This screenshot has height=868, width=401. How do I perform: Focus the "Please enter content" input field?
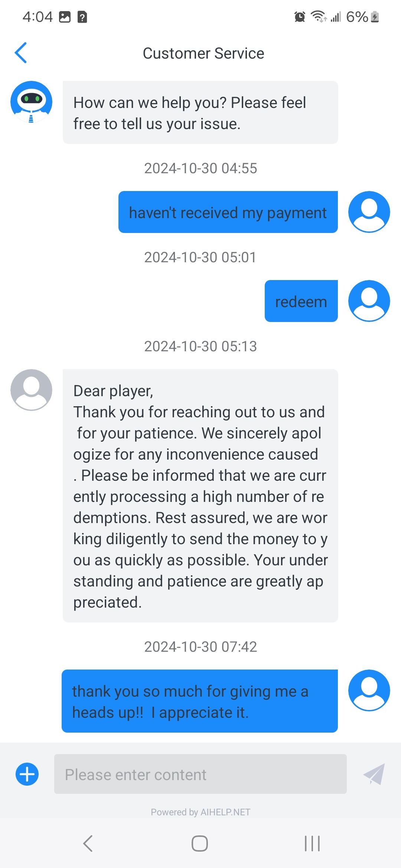(200, 774)
